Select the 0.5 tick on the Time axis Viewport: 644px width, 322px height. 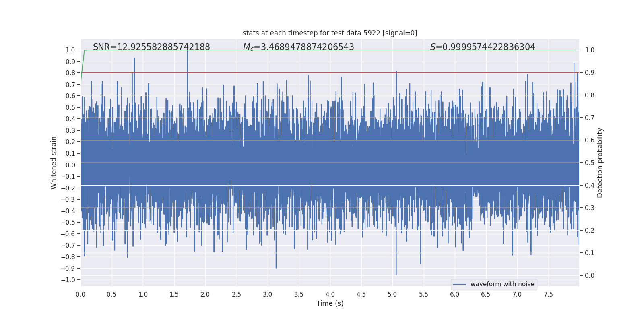111,295
